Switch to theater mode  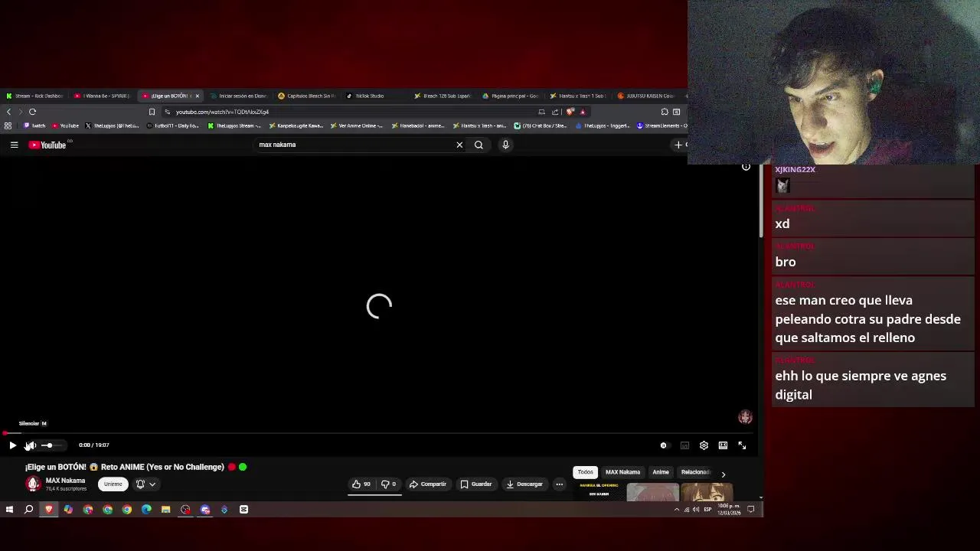pos(723,445)
